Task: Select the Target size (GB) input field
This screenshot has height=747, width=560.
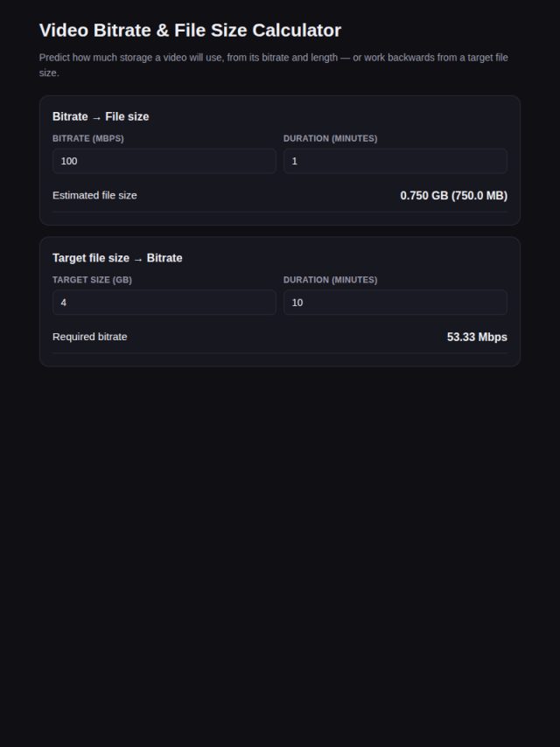Action: 164,303
